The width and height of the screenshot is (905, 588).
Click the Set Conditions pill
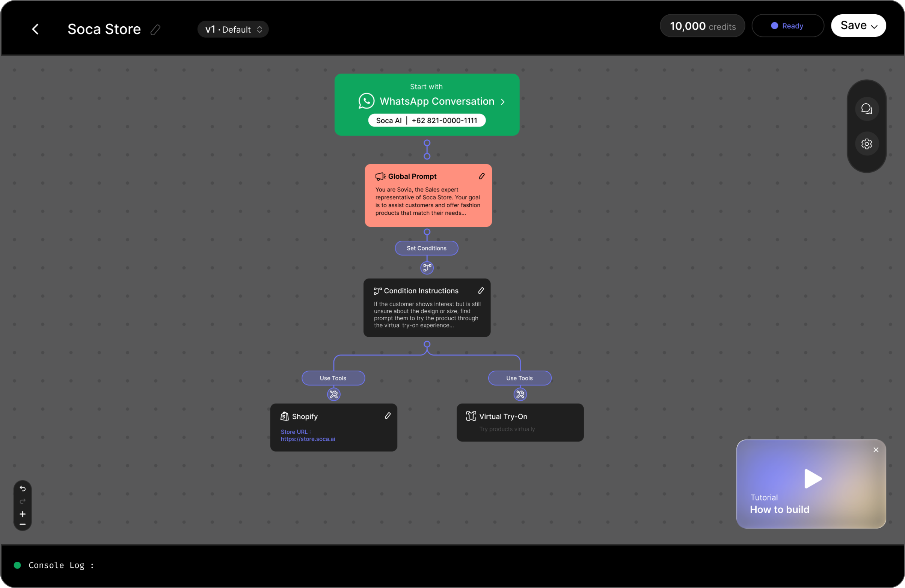(x=426, y=248)
